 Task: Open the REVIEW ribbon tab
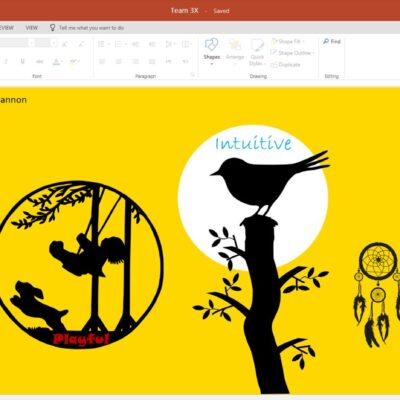(6, 28)
